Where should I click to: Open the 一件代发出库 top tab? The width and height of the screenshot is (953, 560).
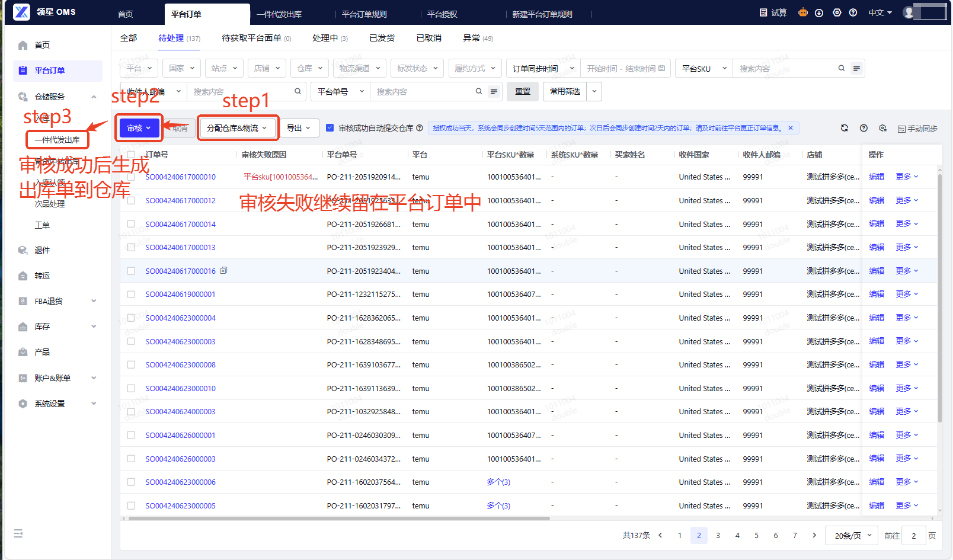coord(279,14)
